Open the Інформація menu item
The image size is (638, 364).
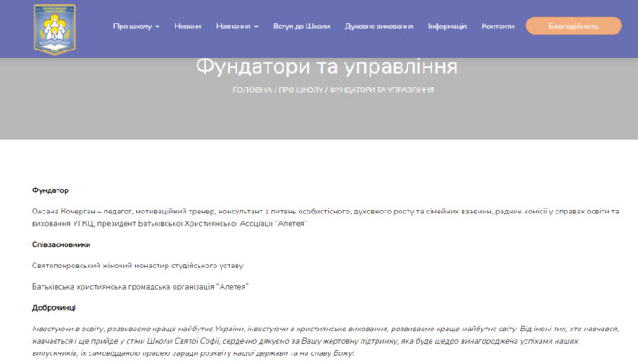coord(447,27)
